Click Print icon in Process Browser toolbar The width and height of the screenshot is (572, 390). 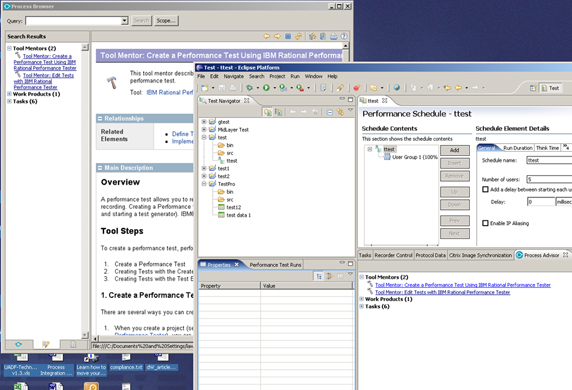(333, 36)
